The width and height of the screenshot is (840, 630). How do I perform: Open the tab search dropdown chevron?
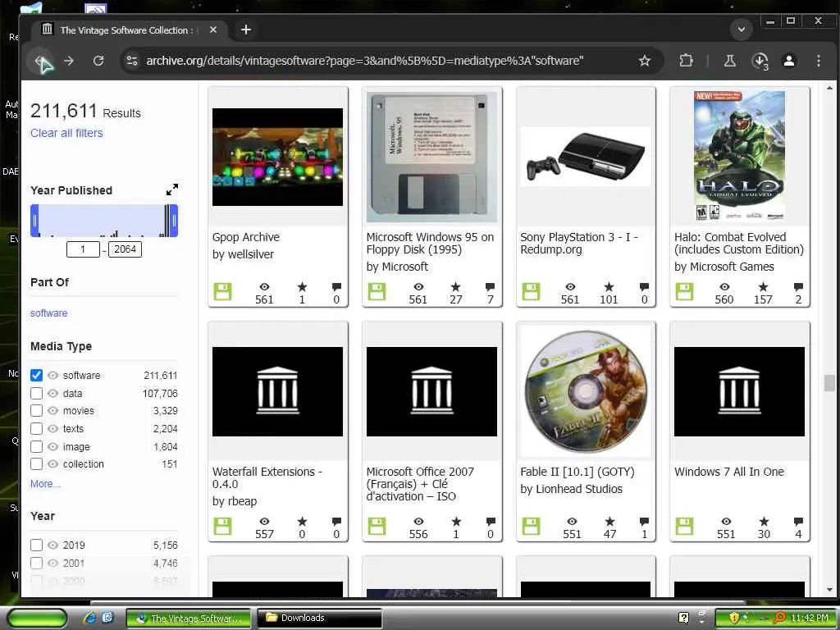[x=742, y=30]
